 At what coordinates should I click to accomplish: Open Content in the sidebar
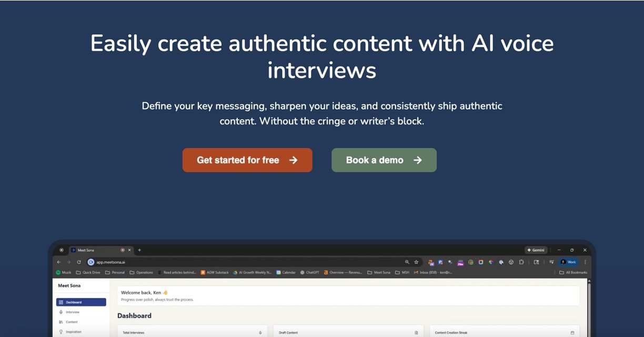[x=72, y=322]
